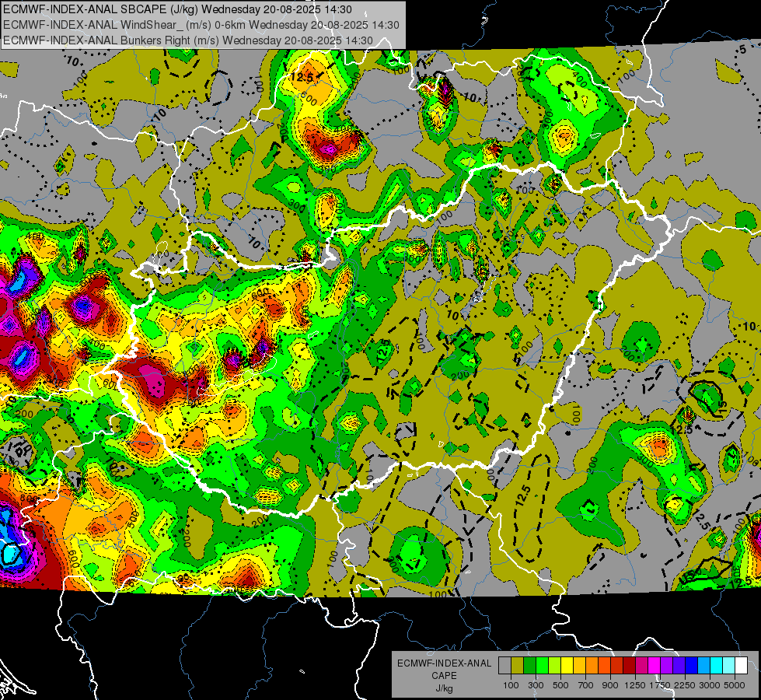761x700 pixels.
Task: Click the J/kg unit label in legend
Action: tap(445, 688)
